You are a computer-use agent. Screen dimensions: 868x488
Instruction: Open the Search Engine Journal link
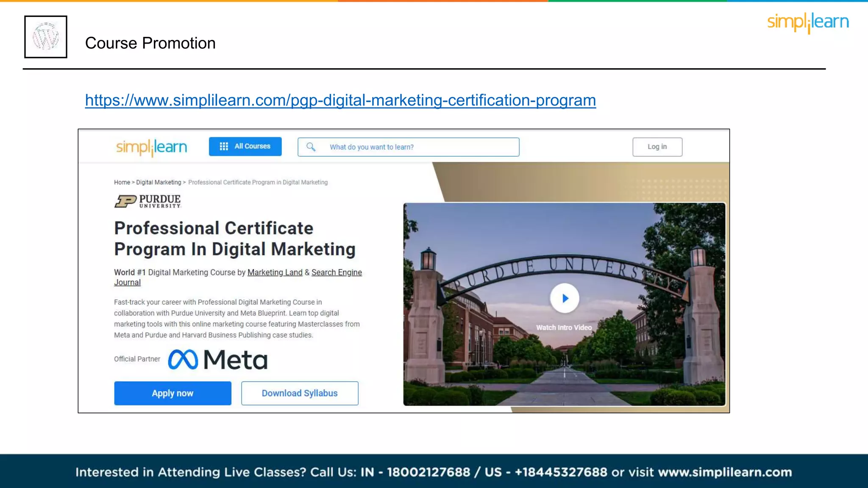coord(238,277)
